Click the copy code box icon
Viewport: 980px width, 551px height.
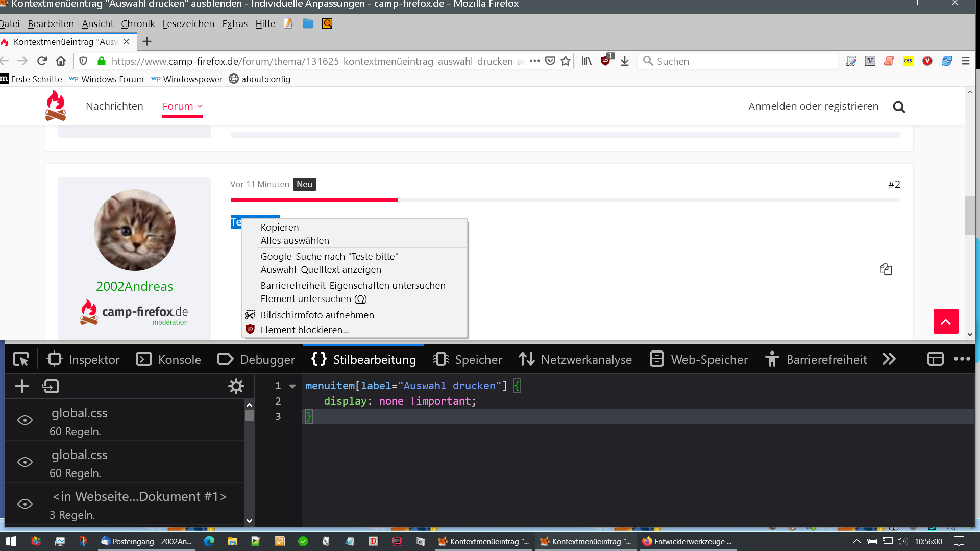pos(886,269)
